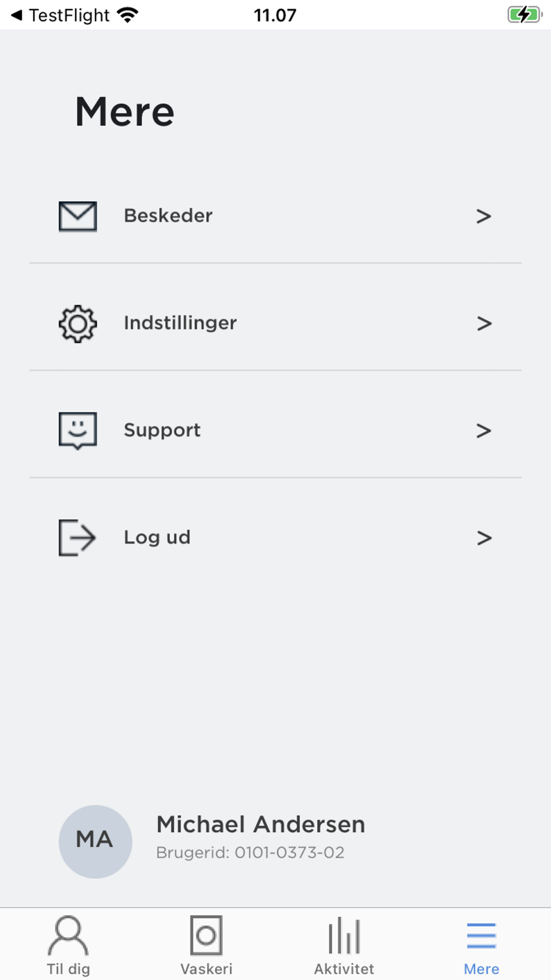Image resolution: width=551 pixels, height=980 pixels.
Task: Select the Mere hamburger menu icon
Action: tap(482, 935)
